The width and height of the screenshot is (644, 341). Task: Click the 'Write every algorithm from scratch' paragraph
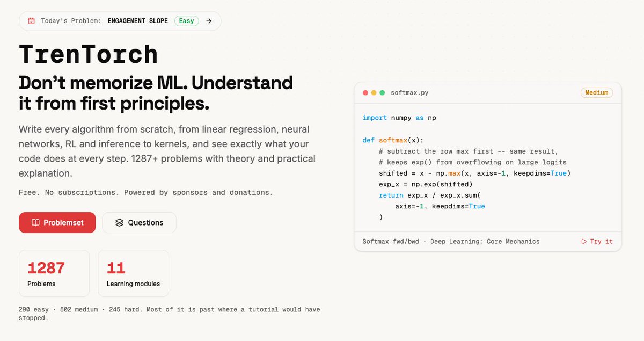167,152
